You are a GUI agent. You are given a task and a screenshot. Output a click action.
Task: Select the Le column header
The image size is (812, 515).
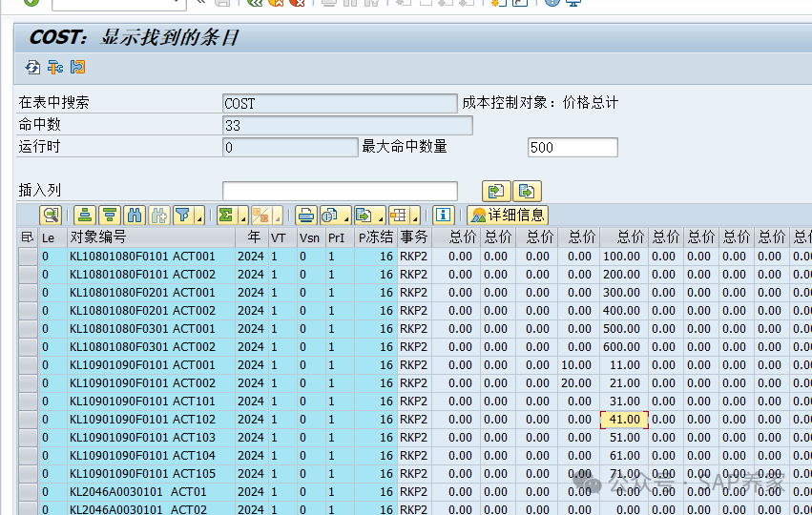[x=52, y=237]
